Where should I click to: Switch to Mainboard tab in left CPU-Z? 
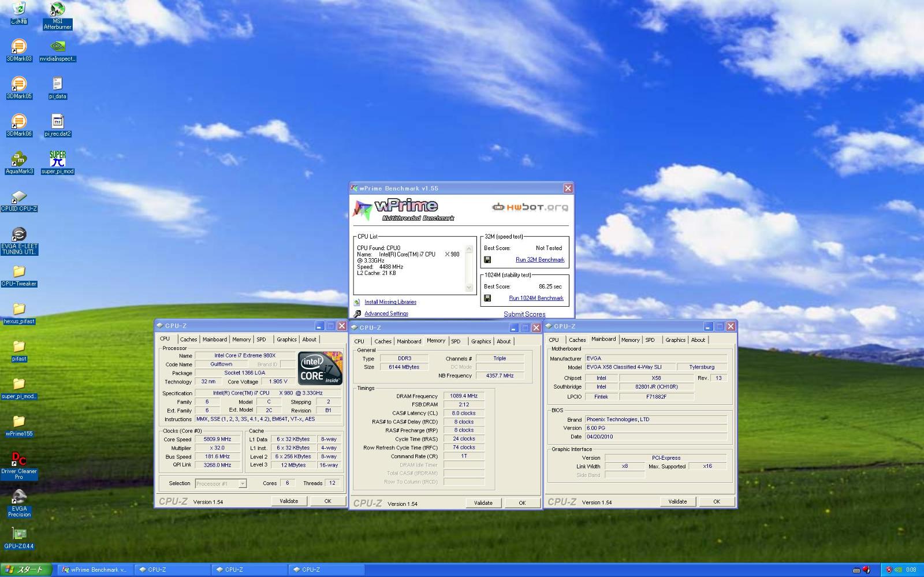[x=215, y=340]
